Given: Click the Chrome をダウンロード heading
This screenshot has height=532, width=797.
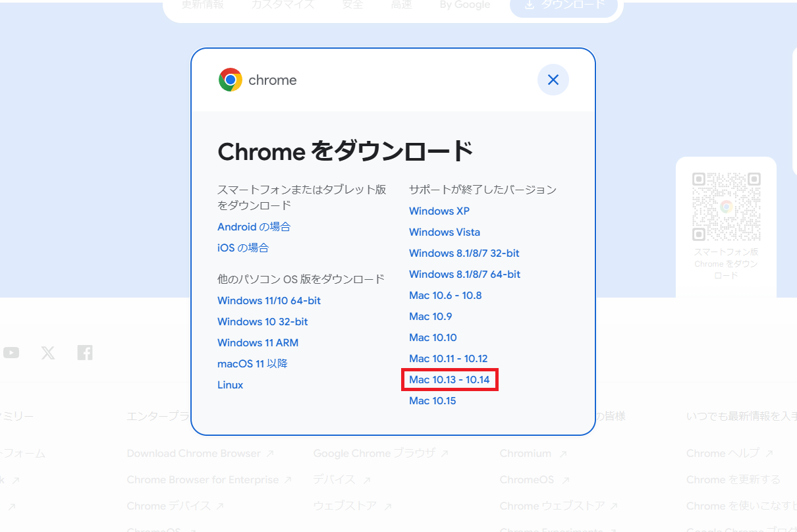Looking at the screenshot, I should 345,152.
